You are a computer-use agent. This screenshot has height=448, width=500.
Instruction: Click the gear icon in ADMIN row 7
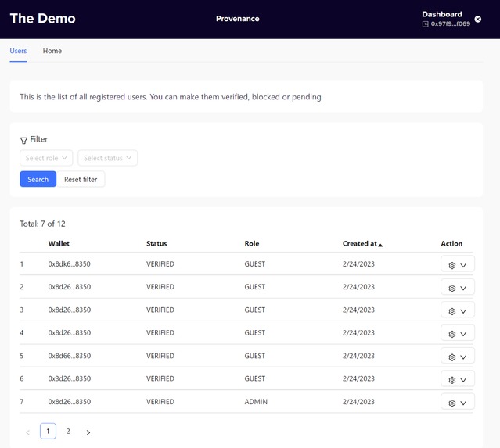(451, 403)
